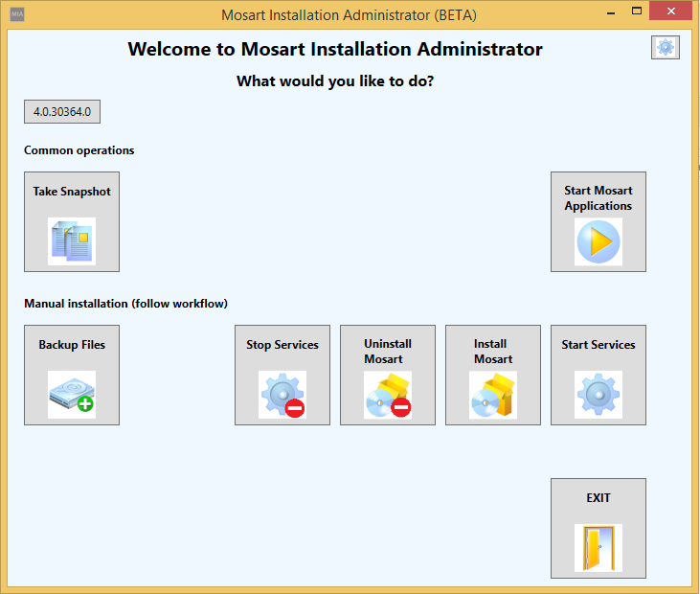Click the 'What would you like to do?' text
The width and height of the screenshot is (700, 594).
[x=335, y=81]
